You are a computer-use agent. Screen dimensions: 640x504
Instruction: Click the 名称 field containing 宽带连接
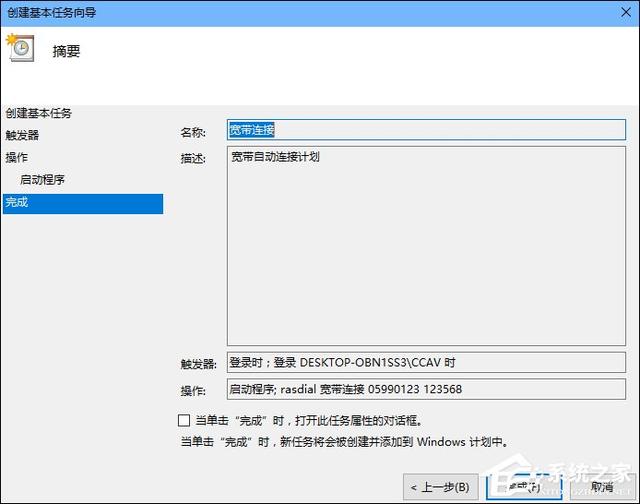coord(426,130)
